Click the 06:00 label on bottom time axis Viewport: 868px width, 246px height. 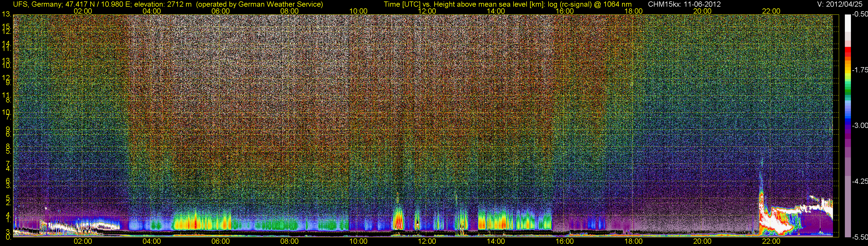click(220, 241)
